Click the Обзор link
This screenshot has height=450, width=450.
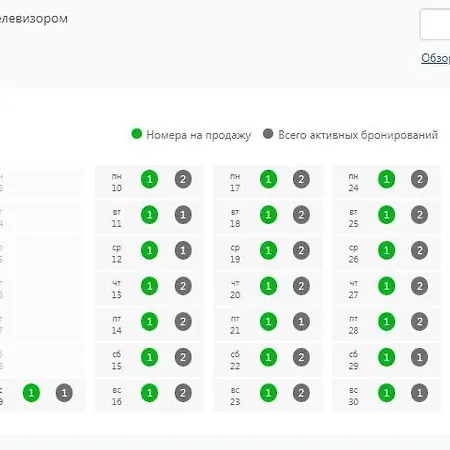point(435,58)
